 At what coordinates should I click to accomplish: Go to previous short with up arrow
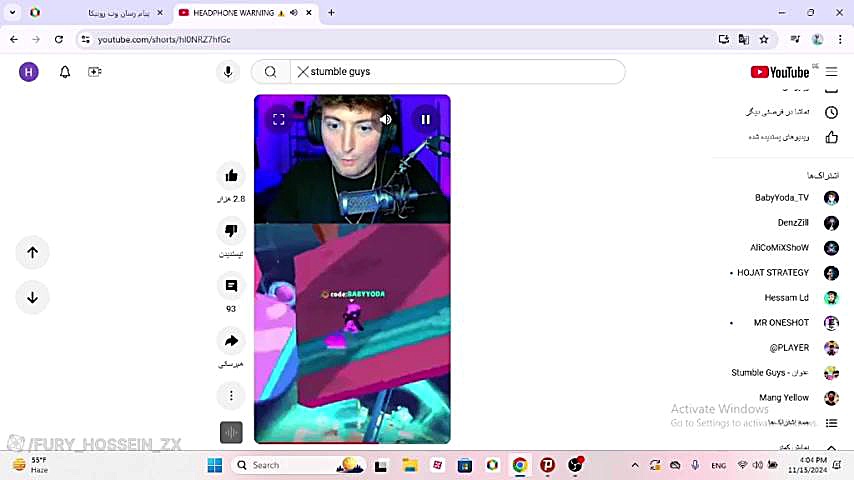pos(33,252)
